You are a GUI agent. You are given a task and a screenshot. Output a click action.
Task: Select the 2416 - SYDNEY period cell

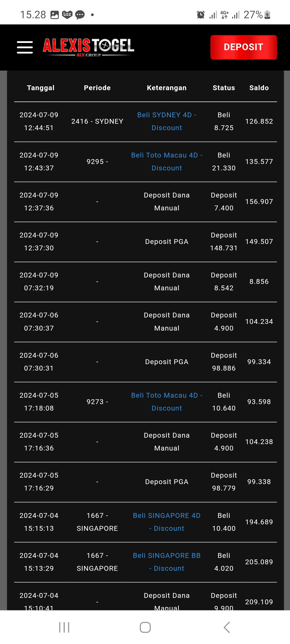pyautogui.click(x=97, y=121)
